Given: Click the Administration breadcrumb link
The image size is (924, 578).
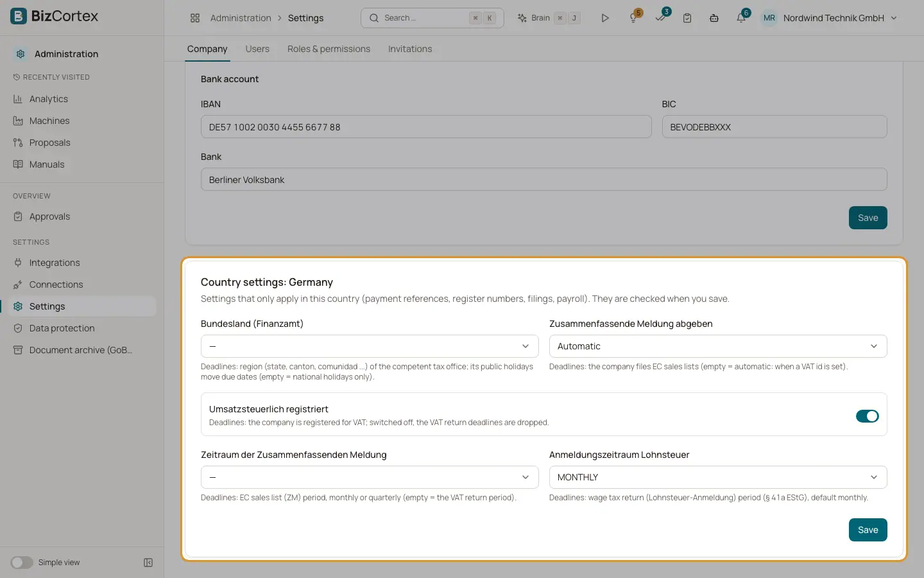Looking at the screenshot, I should coord(241,18).
